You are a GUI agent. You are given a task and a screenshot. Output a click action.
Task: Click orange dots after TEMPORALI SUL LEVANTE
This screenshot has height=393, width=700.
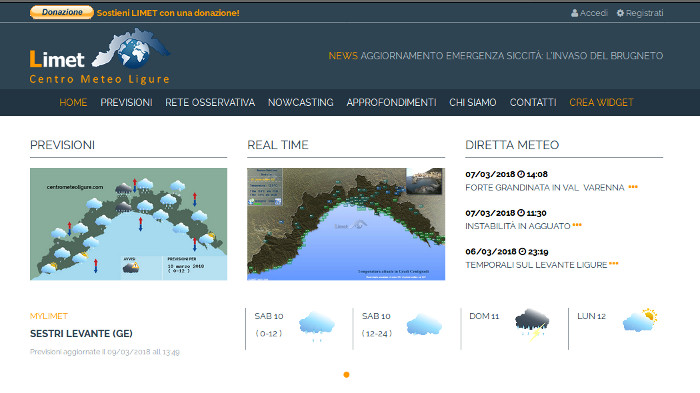click(614, 264)
